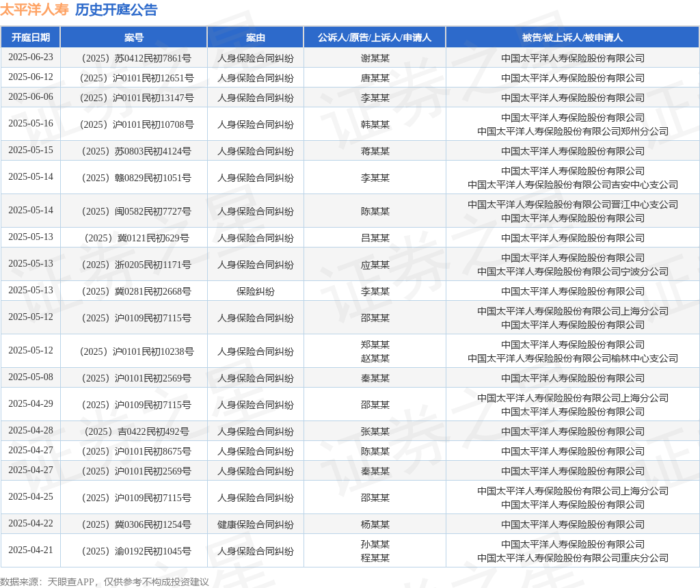Select plaintiff 蒋某某
Image resolution: width=700 pixels, height=588 pixels.
tap(375, 151)
